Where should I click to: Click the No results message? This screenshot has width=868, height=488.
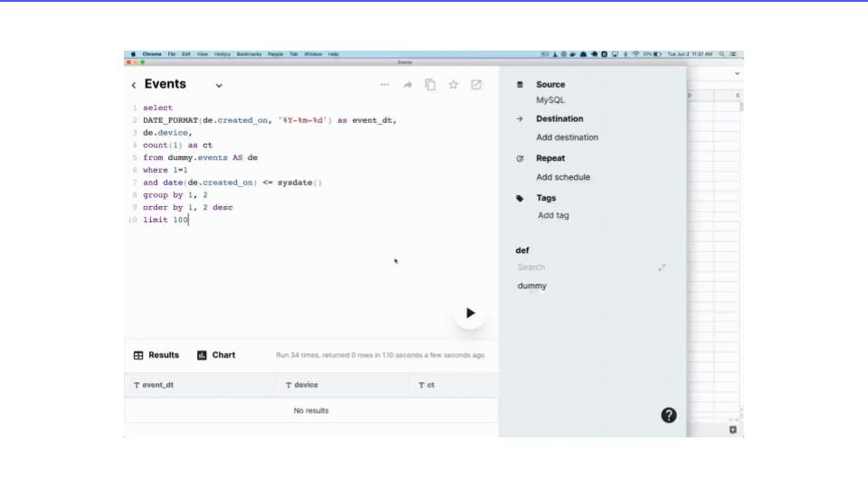point(311,410)
